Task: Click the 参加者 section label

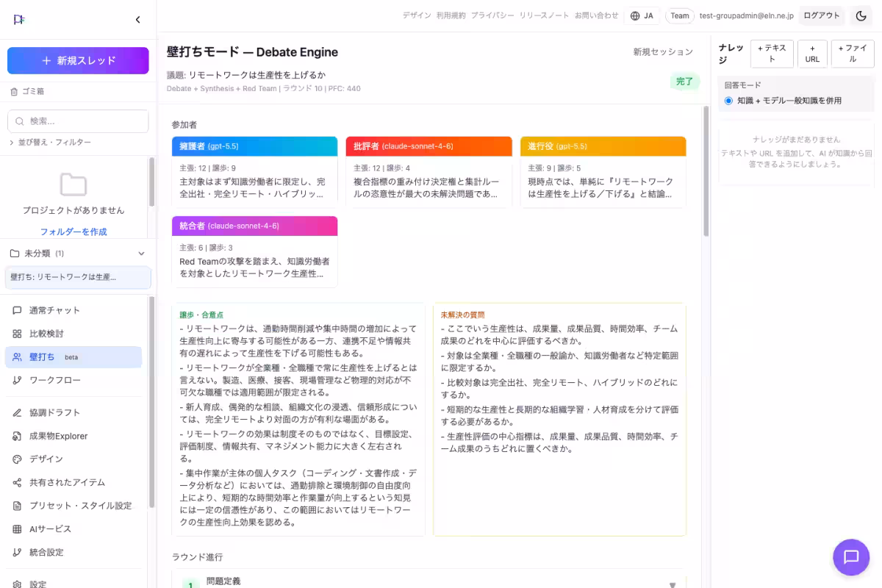Action: click(x=184, y=125)
